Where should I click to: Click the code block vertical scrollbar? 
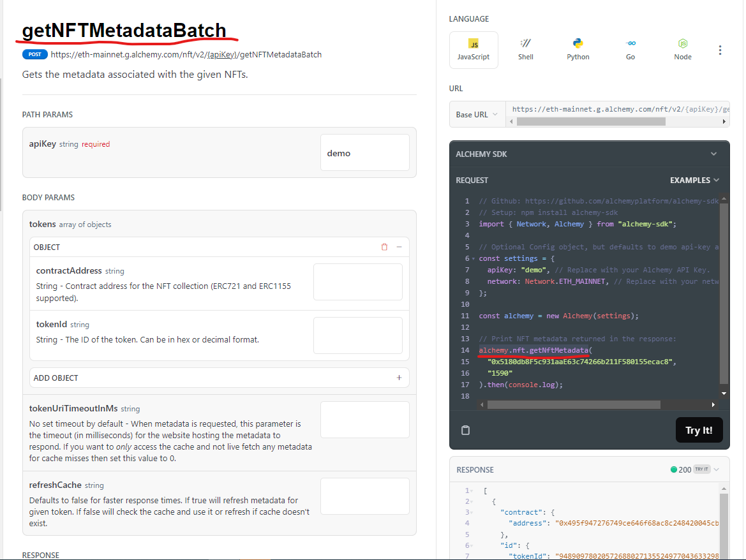click(x=724, y=293)
